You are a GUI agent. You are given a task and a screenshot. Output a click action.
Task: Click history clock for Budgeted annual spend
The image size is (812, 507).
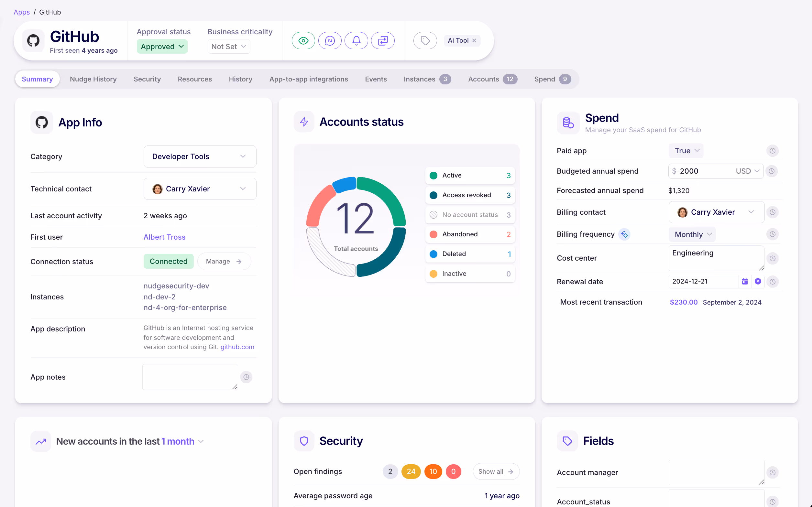[772, 171]
